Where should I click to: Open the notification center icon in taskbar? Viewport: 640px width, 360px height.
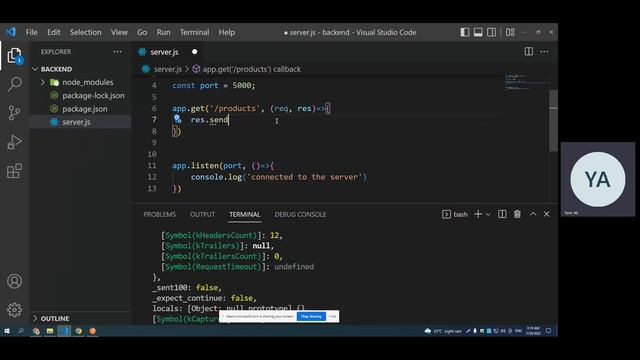point(549,331)
